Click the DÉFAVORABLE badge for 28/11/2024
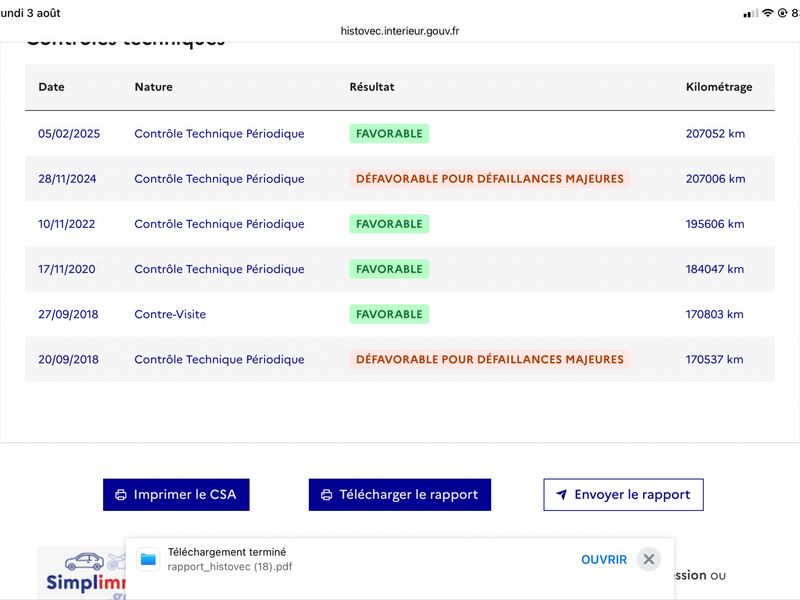 tap(490, 179)
